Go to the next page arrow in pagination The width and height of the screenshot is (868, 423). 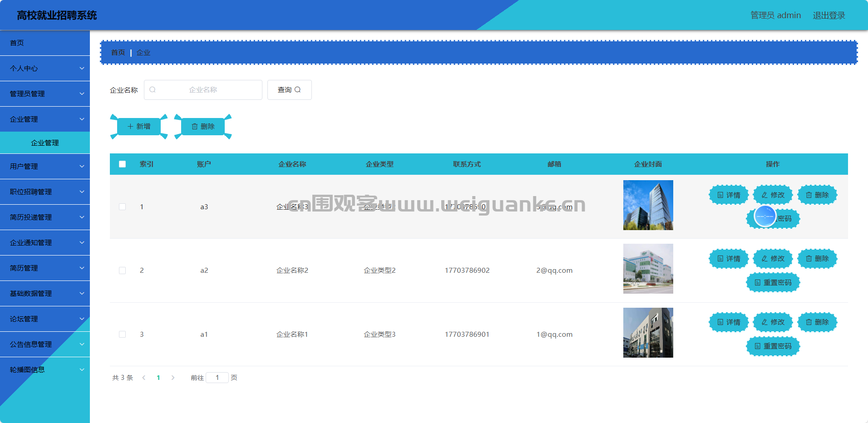(x=173, y=378)
